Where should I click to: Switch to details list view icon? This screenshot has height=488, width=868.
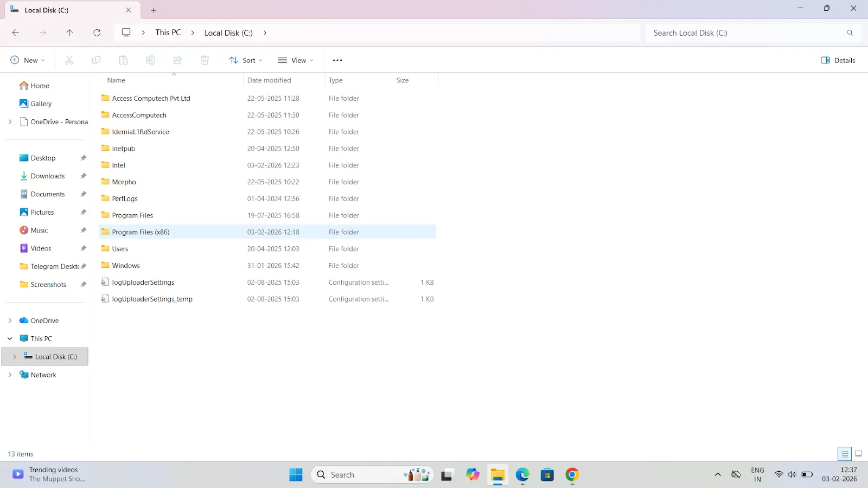(845, 454)
